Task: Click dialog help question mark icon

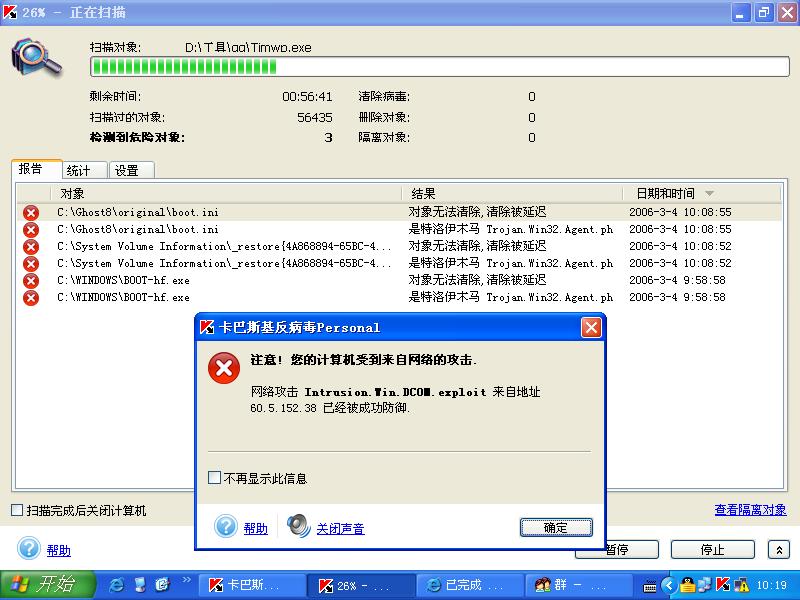Action: [x=226, y=526]
